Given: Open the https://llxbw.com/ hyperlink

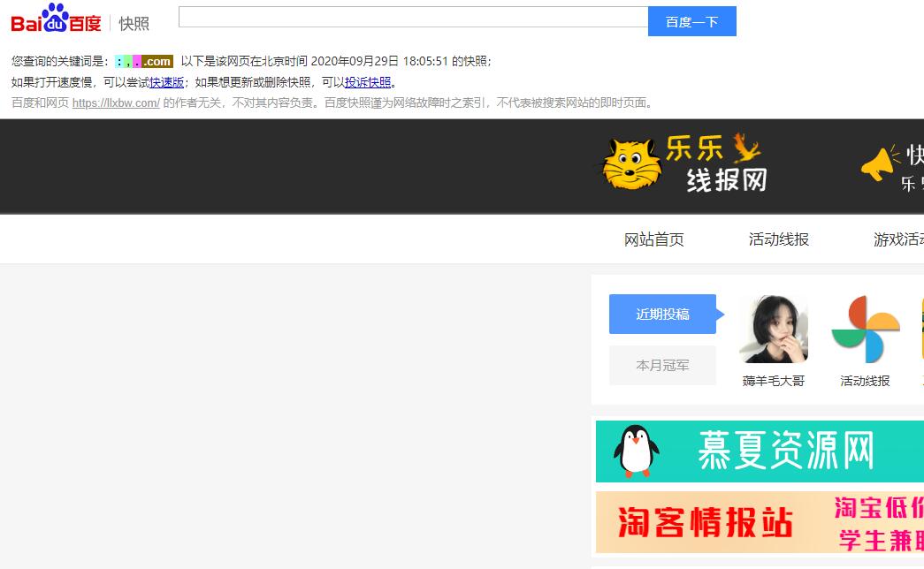Looking at the screenshot, I should tap(116, 102).
